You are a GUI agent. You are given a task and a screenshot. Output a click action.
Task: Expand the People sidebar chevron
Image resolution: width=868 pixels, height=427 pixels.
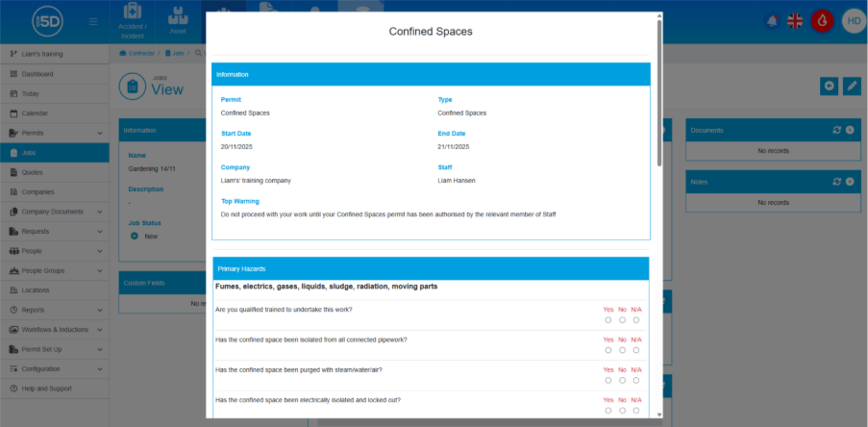100,251
